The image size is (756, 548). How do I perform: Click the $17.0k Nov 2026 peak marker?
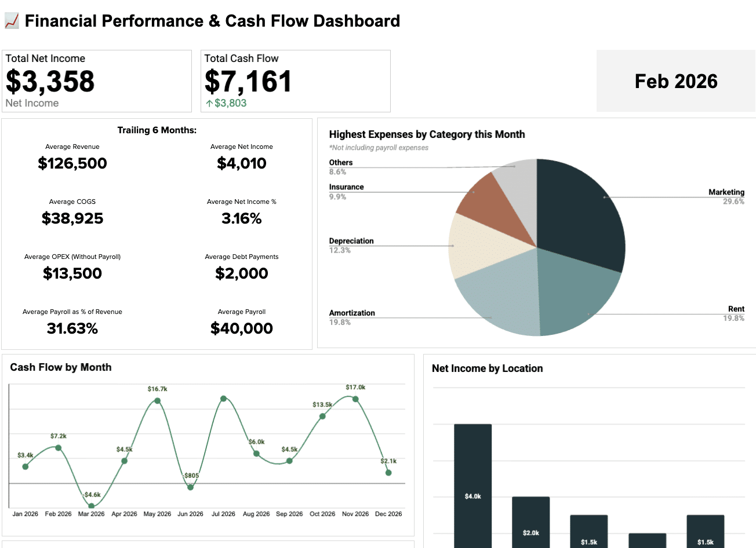click(355, 398)
